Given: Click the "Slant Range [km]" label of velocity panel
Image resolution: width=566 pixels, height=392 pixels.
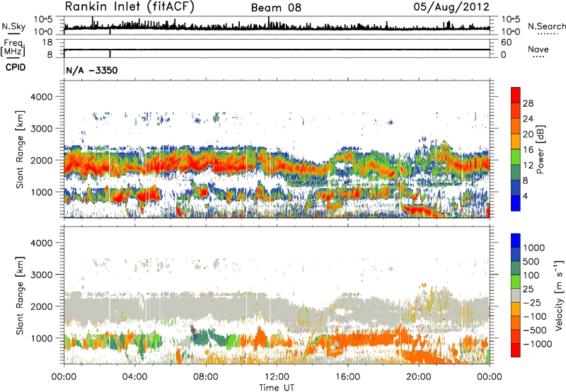Looking at the screenshot, I should click(x=20, y=296).
